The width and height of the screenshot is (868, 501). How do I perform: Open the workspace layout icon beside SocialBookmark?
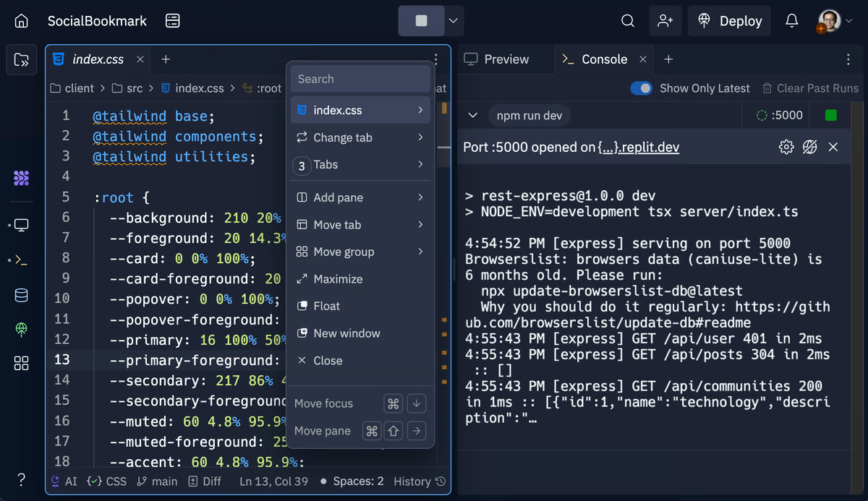coord(172,21)
